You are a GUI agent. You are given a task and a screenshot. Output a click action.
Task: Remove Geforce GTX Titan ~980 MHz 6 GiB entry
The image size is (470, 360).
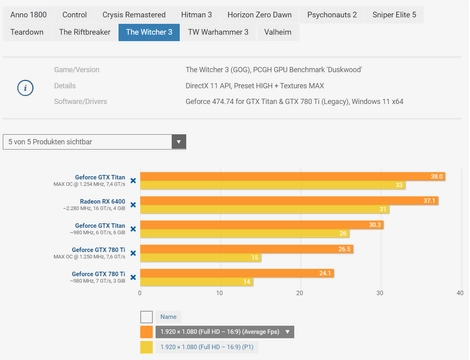click(x=133, y=229)
